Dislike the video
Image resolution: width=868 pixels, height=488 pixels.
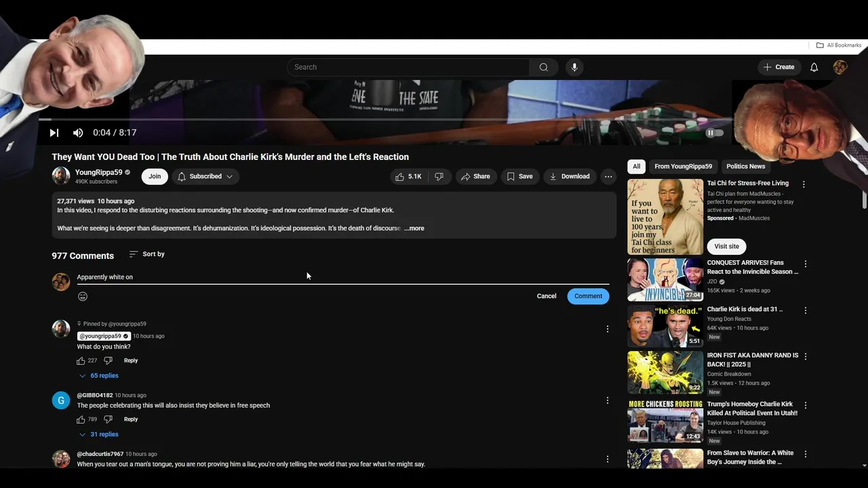[x=439, y=176]
